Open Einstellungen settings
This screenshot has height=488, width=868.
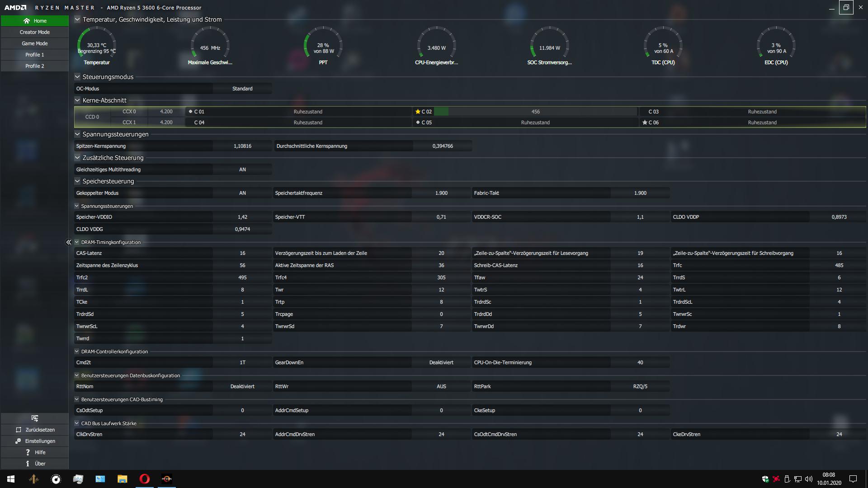[35, 441]
